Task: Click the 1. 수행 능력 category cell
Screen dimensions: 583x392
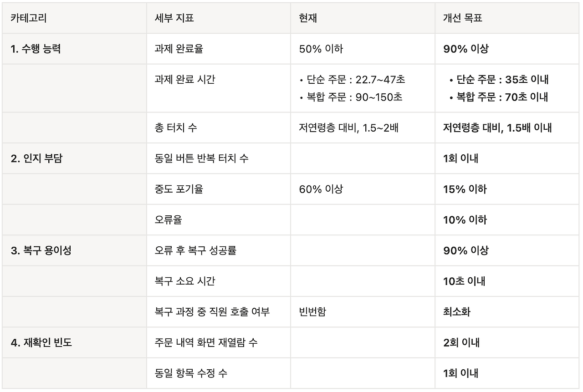Action: coord(74,49)
